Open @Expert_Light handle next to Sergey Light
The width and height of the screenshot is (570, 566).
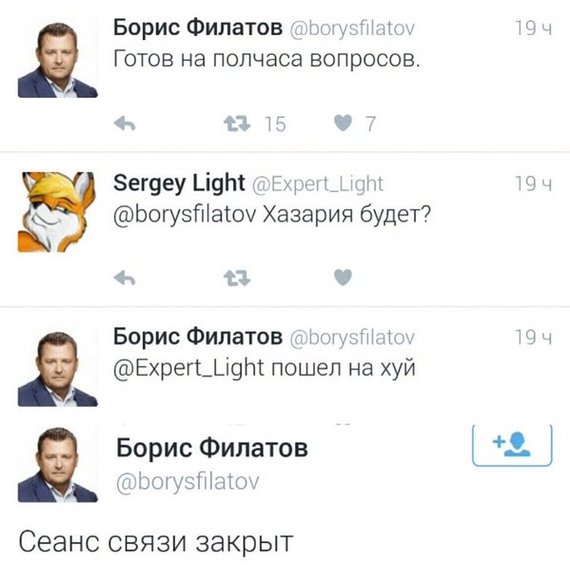[317, 184]
